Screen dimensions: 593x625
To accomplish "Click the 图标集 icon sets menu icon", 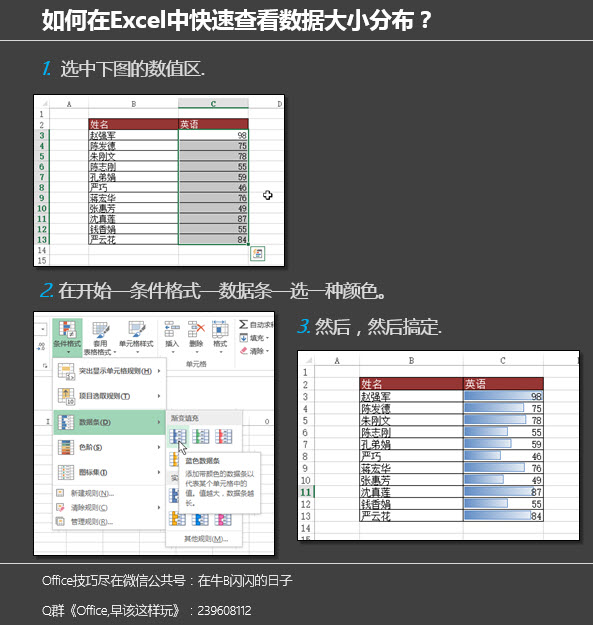I will coord(66,472).
